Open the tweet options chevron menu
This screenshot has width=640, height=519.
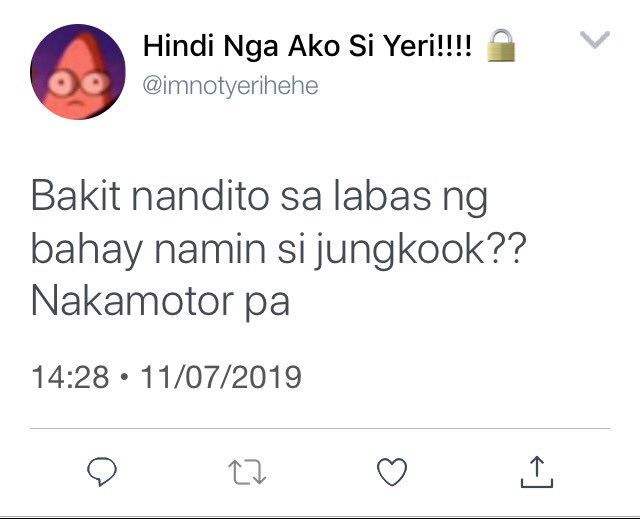(595, 40)
